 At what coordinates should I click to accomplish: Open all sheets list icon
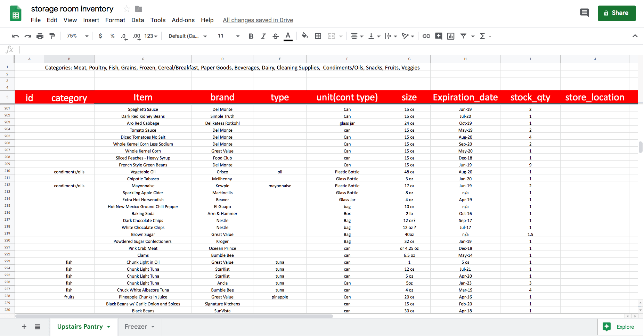click(38, 327)
